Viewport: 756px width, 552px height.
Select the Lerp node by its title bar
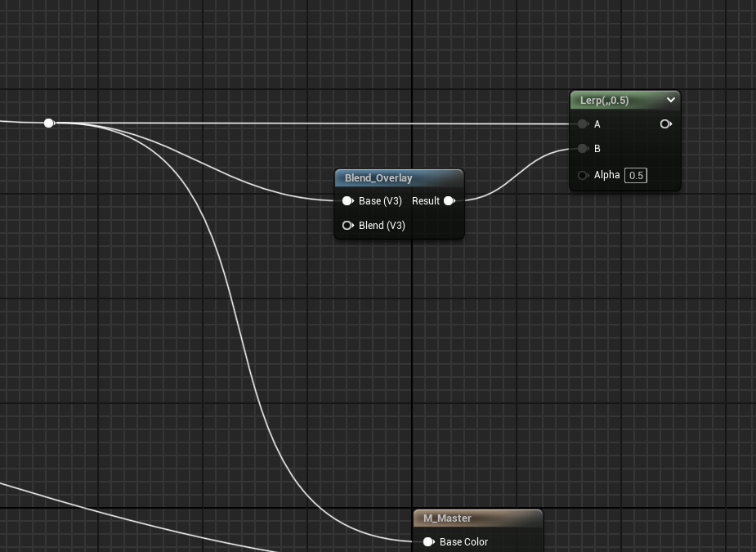(625, 100)
